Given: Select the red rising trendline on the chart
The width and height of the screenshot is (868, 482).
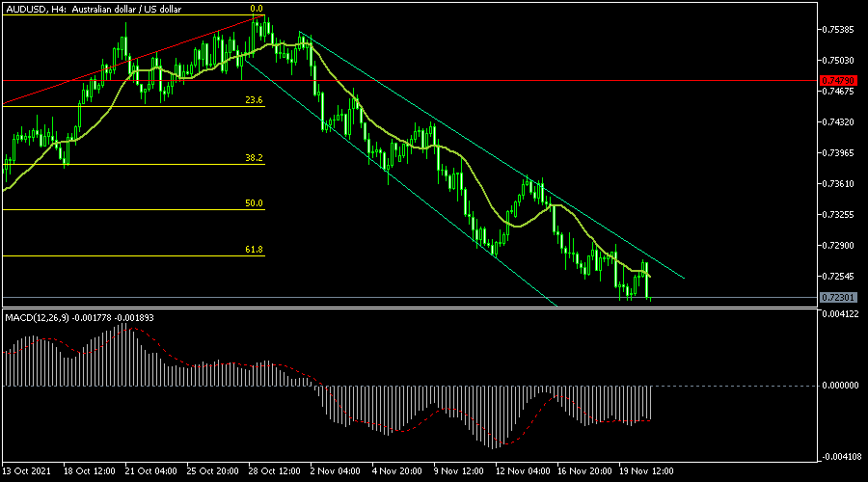Looking at the screenshot, I should pos(133,59).
